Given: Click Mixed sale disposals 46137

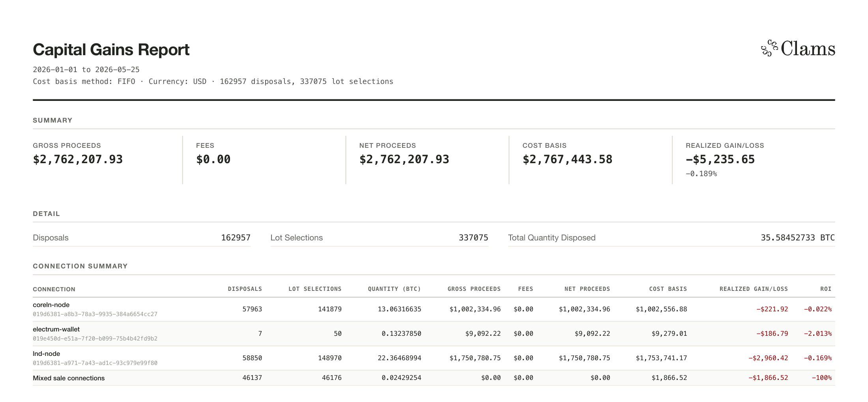Looking at the screenshot, I should (x=252, y=378).
